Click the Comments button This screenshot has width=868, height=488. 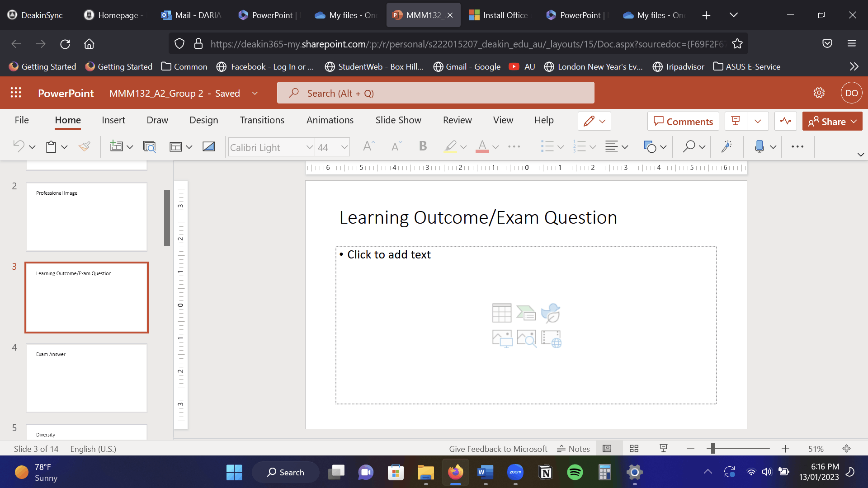(683, 122)
